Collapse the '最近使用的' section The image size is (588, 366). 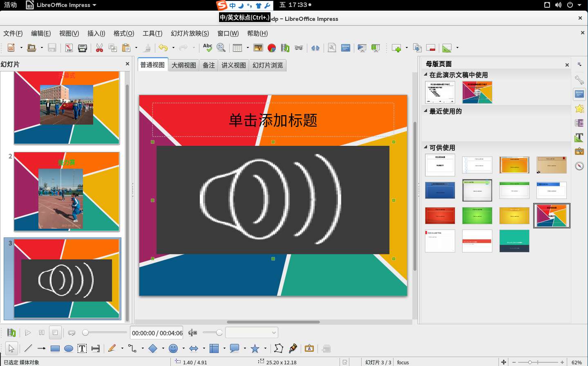pos(426,111)
